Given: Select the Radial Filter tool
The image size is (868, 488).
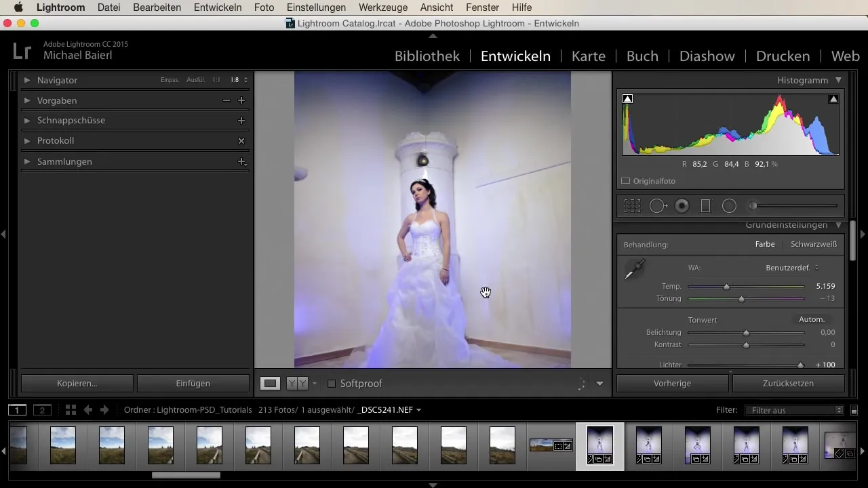Looking at the screenshot, I should 729,206.
